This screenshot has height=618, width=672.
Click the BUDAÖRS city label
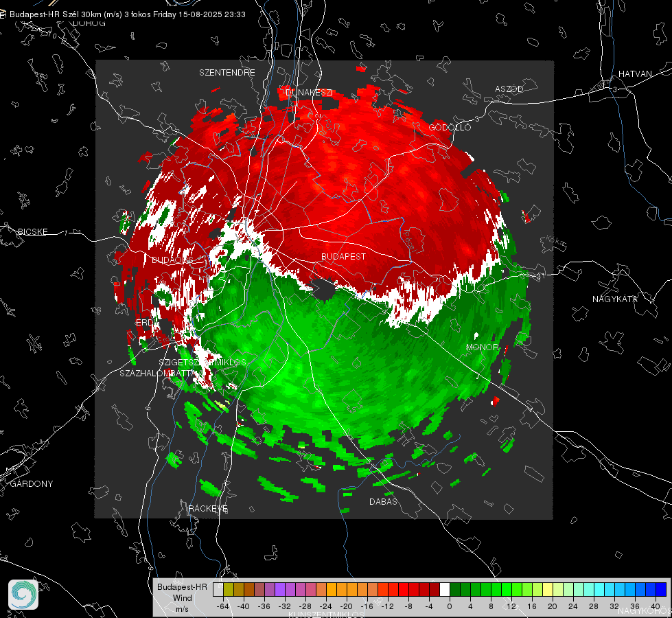(x=172, y=261)
